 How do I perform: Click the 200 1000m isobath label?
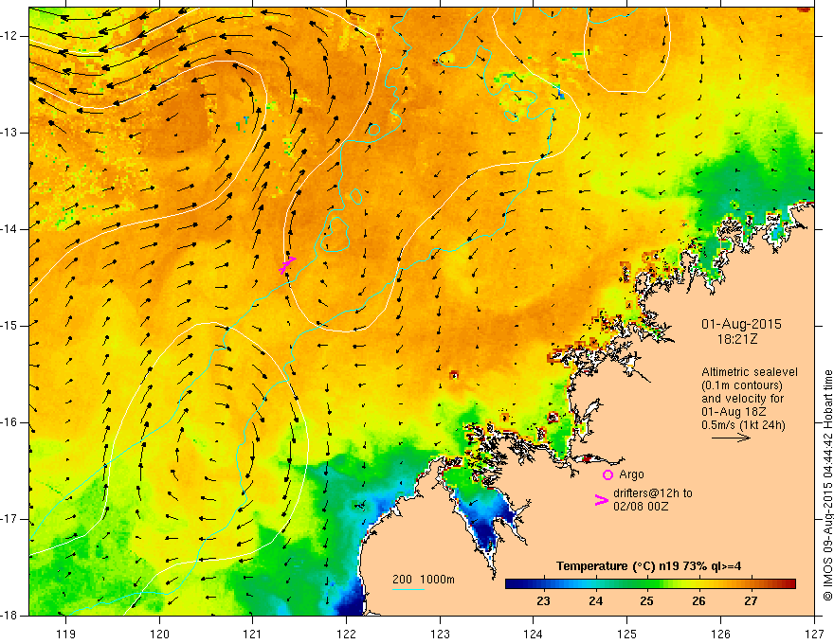pos(424,580)
